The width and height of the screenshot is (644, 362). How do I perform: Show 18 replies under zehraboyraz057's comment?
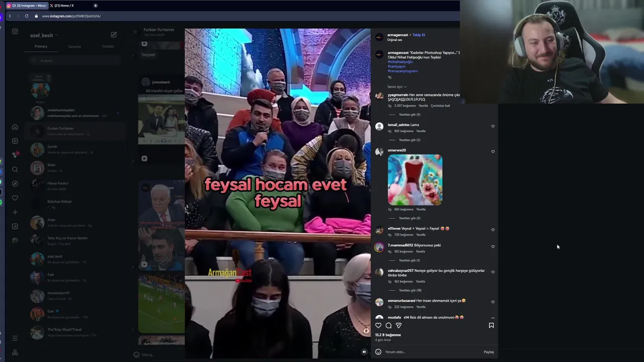[410, 290]
